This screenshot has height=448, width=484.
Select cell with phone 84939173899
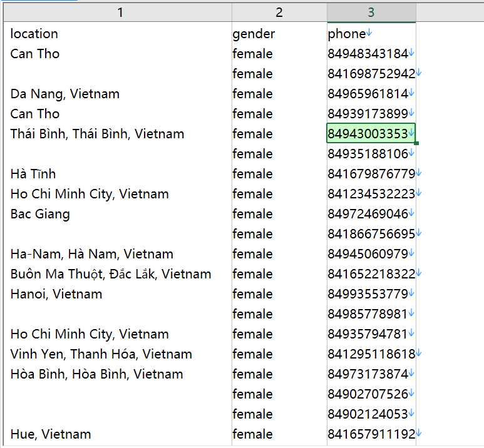(x=371, y=114)
